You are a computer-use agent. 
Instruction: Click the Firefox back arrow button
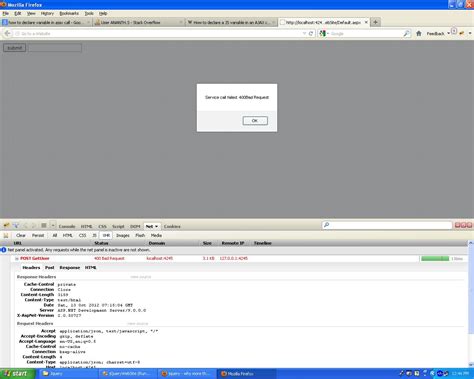[7, 33]
